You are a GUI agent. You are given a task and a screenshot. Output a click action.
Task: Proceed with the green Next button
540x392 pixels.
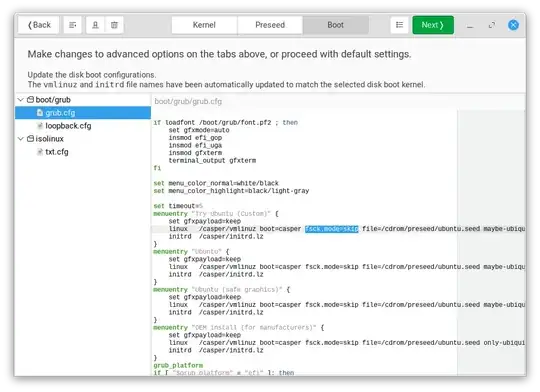tap(433, 25)
